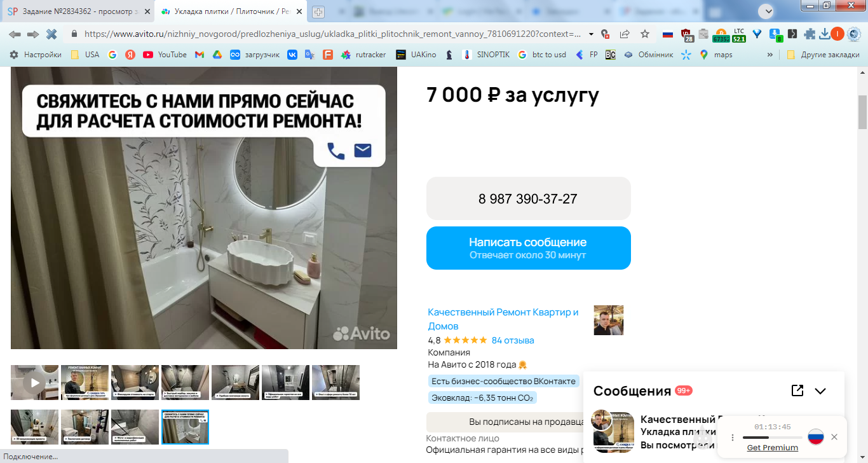Open Другие закладки folder

pyautogui.click(x=822, y=55)
